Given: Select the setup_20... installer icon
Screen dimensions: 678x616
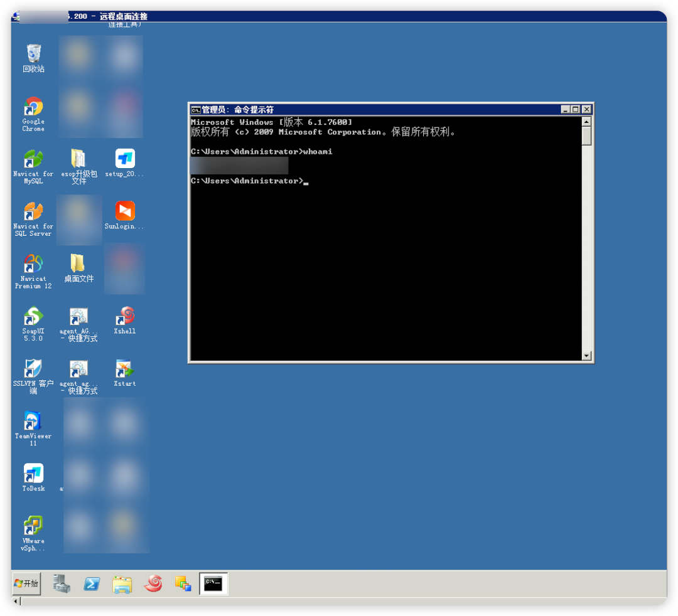Looking at the screenshot, I should (x=124, y=163).
